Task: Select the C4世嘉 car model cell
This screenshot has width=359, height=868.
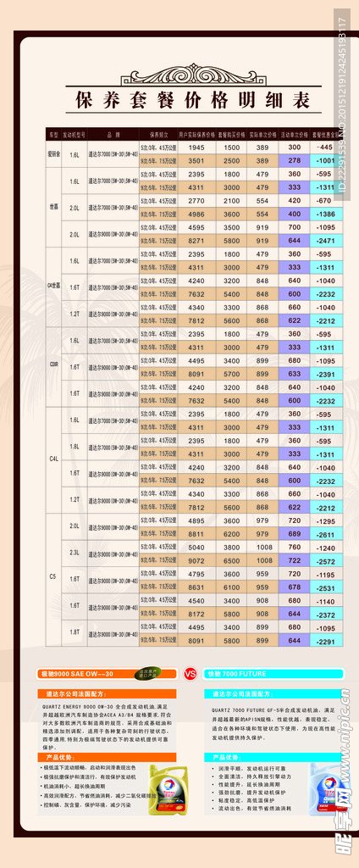Action: 53,287
